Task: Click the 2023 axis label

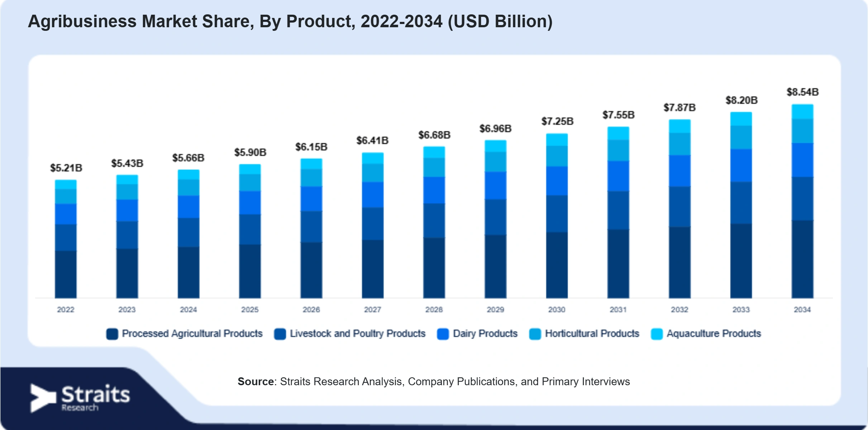Action: (x=127, y=310)
